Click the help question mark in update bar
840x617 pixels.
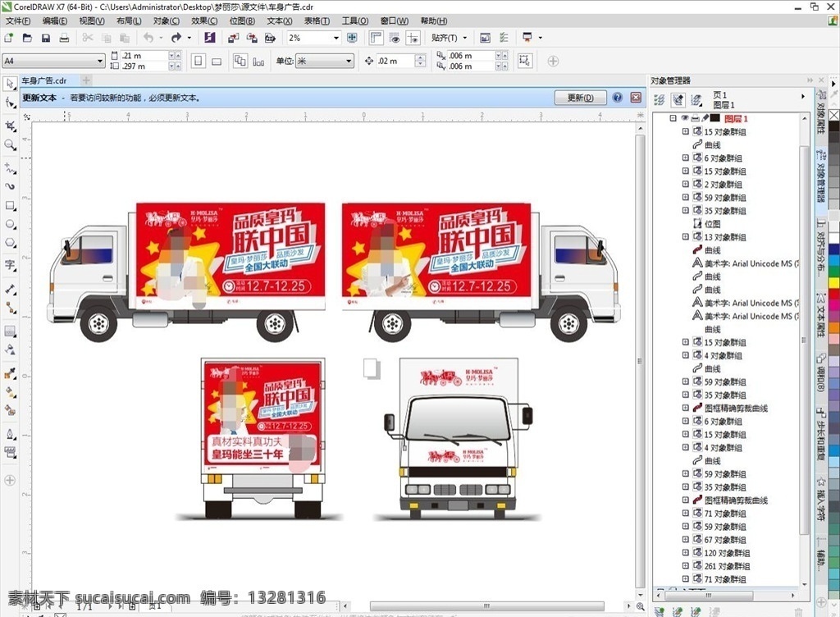tap(618, 98)
